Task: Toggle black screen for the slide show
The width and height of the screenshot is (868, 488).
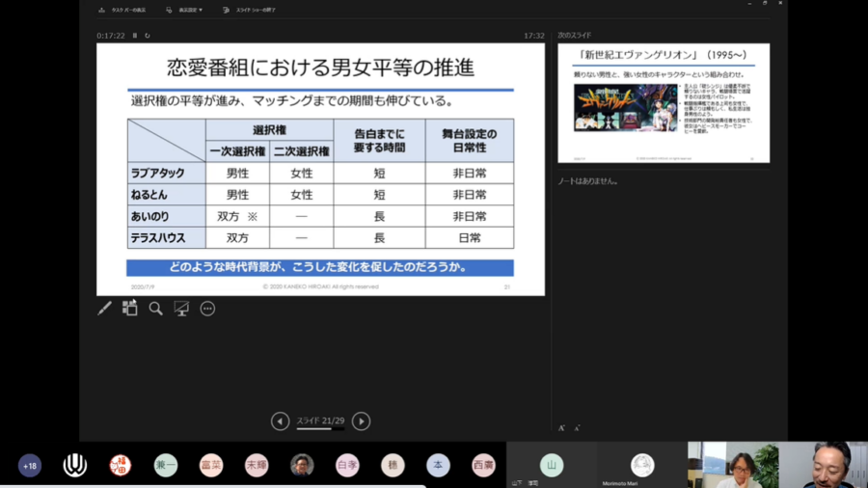Action: coord(181,309)
